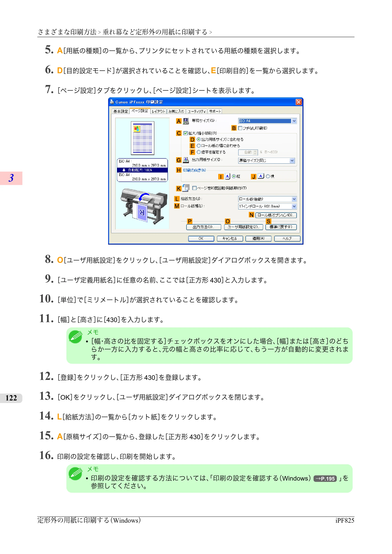Click the iPF825 footer text
This screenshot has width=392, height=554.
pos(345,521)
